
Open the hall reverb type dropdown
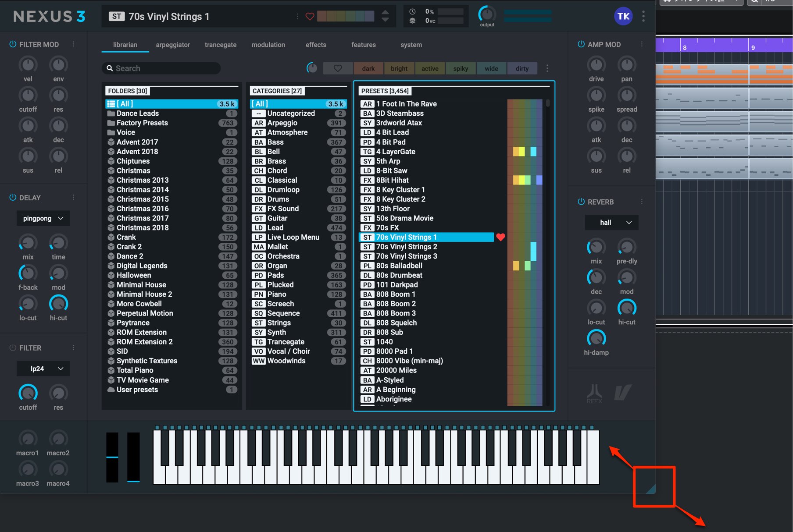(611, 222)
